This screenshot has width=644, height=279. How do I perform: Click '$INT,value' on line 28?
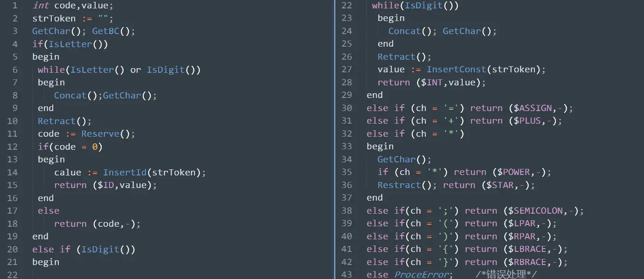(448, 83)
